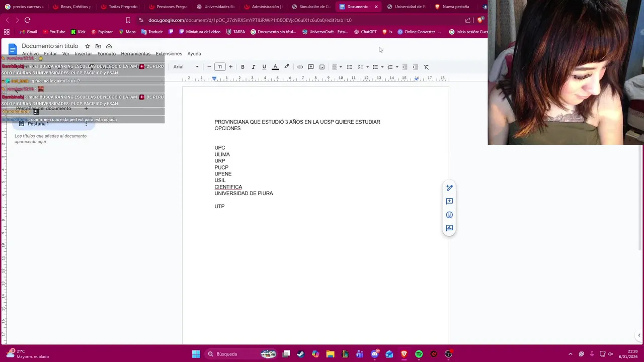Open the highlight color marker tool
Image resolution: width=644 pixels, height=362 pixels.
point(287,67)
